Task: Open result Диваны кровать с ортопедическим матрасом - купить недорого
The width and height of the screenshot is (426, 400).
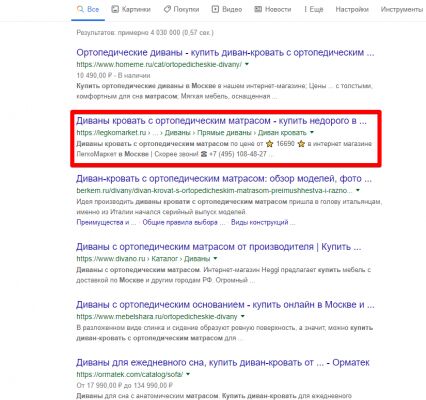Action: [x=221, y=121]
